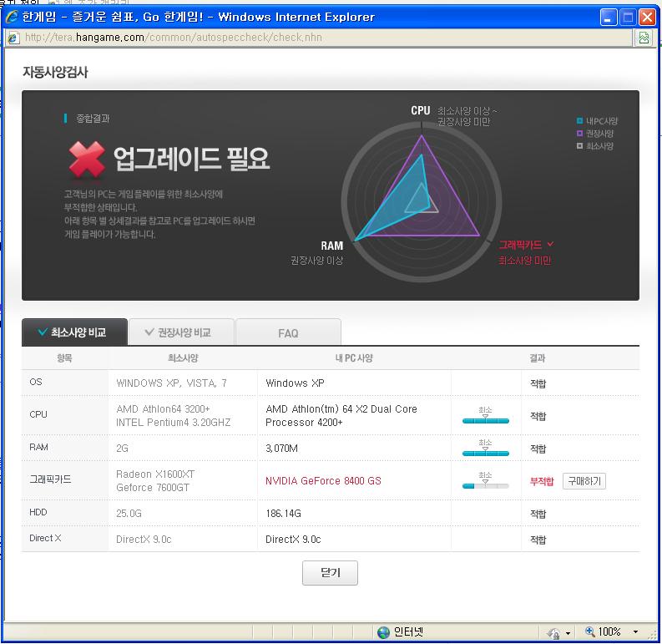Switch to the 권장사양 비교 tab

tap(181, 332)
